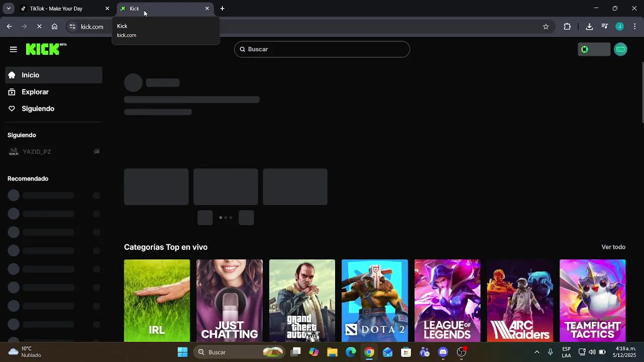This screenshot has height=362, width=644.
Task: Open the tab search dropdown arrow
Action: point(9,9)
